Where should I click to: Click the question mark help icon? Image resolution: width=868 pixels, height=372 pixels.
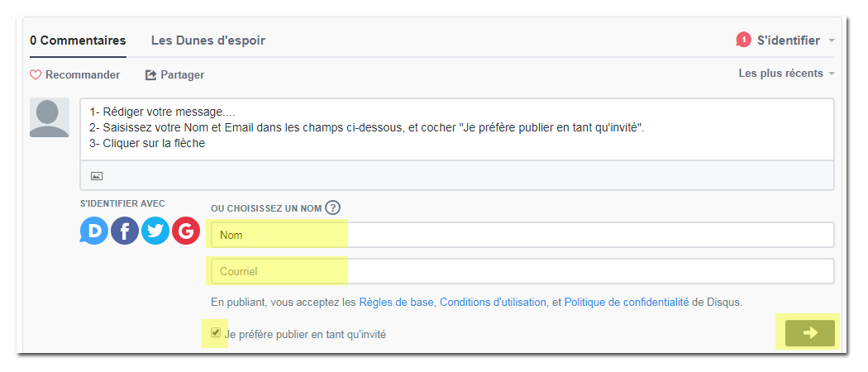point(332,208)
